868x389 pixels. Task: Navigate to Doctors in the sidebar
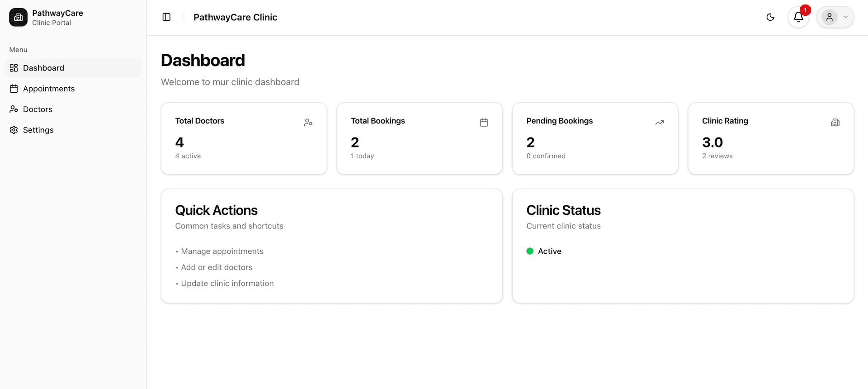click(x=73, y=109)
